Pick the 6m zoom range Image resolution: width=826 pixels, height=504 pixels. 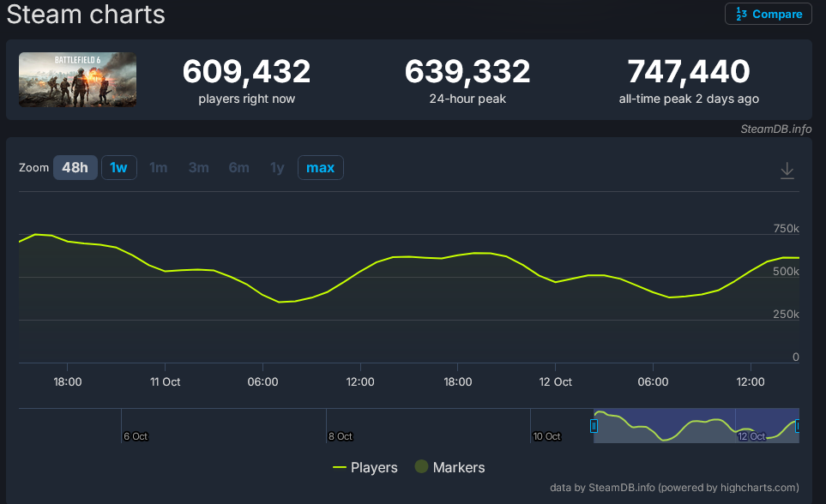(238, 167)
